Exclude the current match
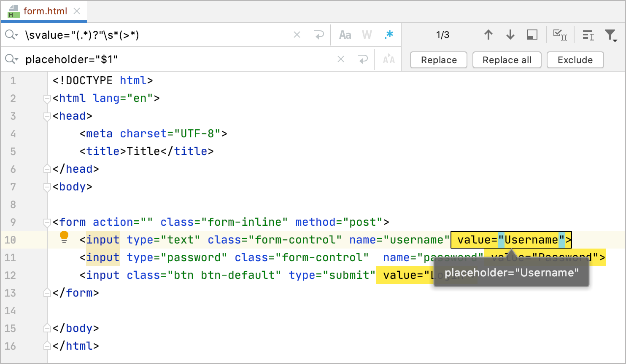The image size is (626, 364). pyautogui.click(x=575, y=60)
